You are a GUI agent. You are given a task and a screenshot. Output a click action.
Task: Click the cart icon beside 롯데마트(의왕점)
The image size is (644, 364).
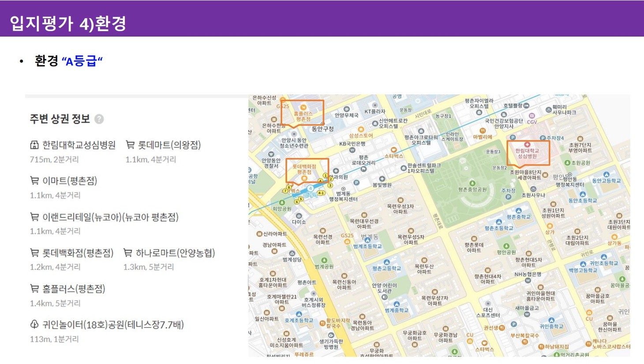(130, 144)
